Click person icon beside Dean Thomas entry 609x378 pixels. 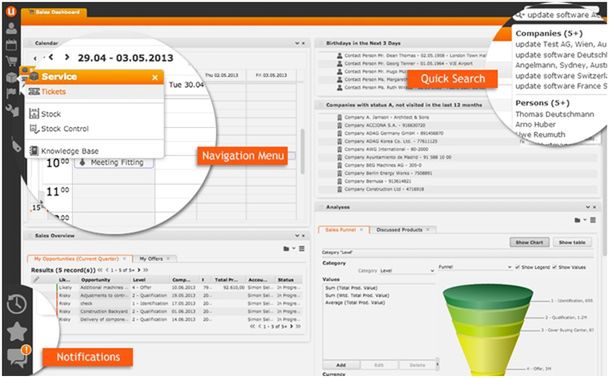(x=340, y=56)
